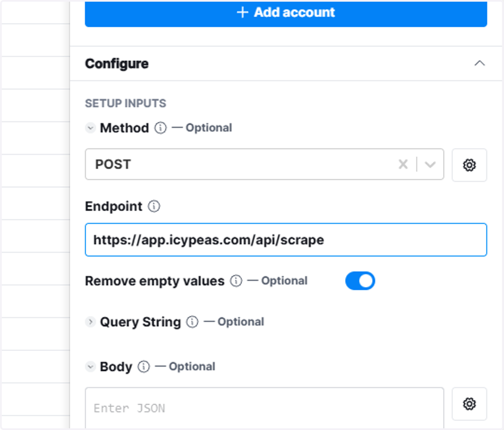Click the Method field label
This screenshot has width=504, height=430.
click(x=124, y=128)
